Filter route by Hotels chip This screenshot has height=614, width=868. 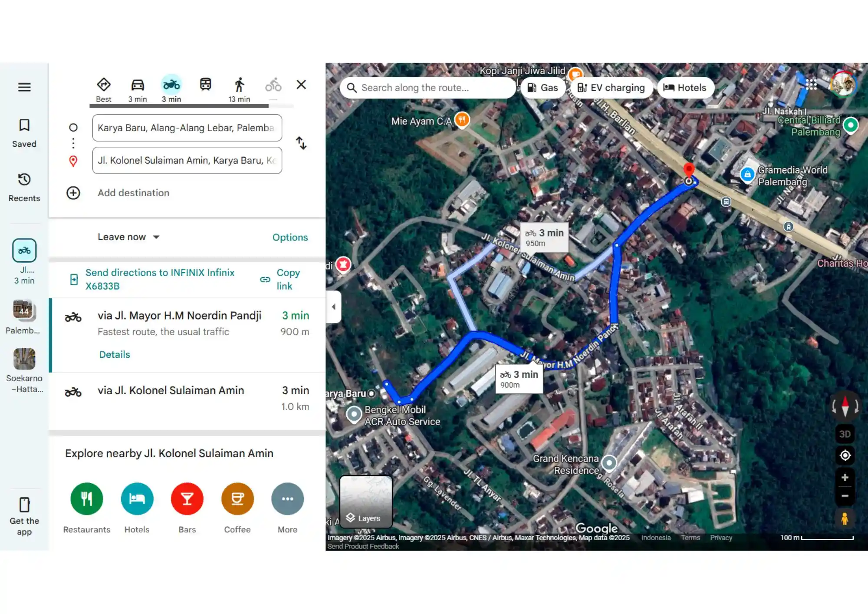click(685, 88)
